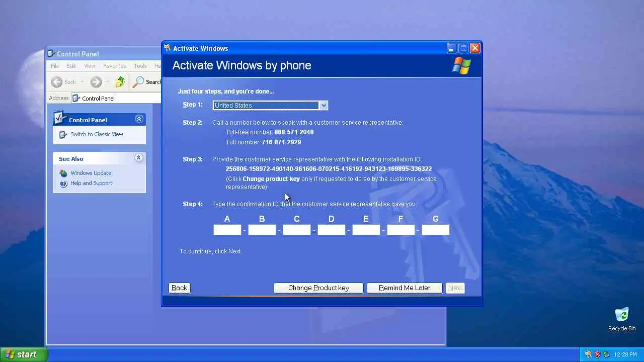Click the 12:28 PM taskbar clock
The image size is (644, 362).
(x=625, y=354)
